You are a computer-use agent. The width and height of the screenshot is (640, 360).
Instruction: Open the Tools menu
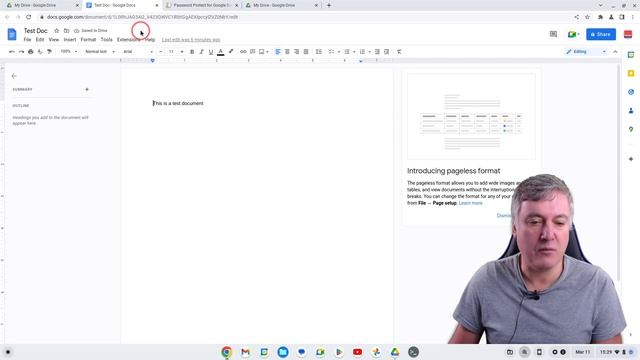point(107,40)
